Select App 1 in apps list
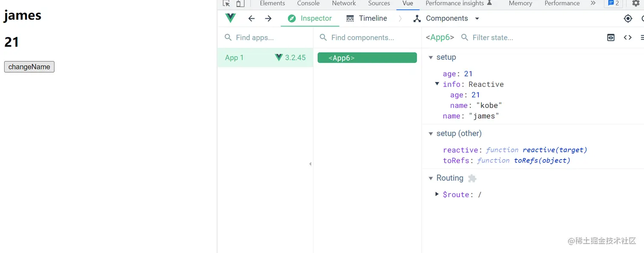 [265, 58]
